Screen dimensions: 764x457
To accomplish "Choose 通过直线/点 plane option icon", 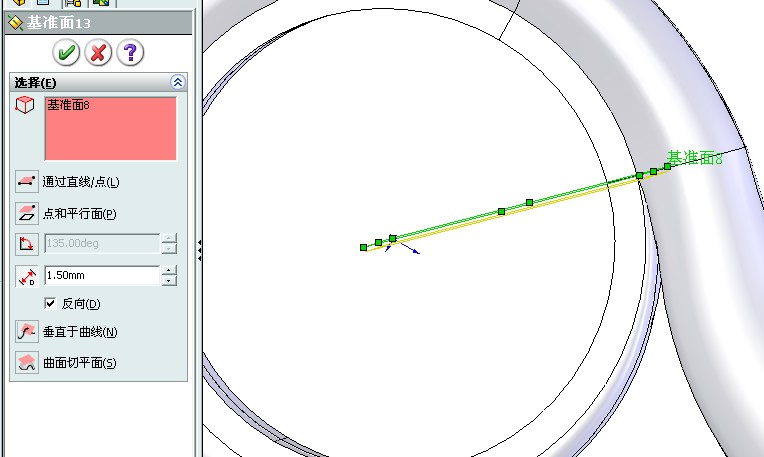I will tap(26, 182).
